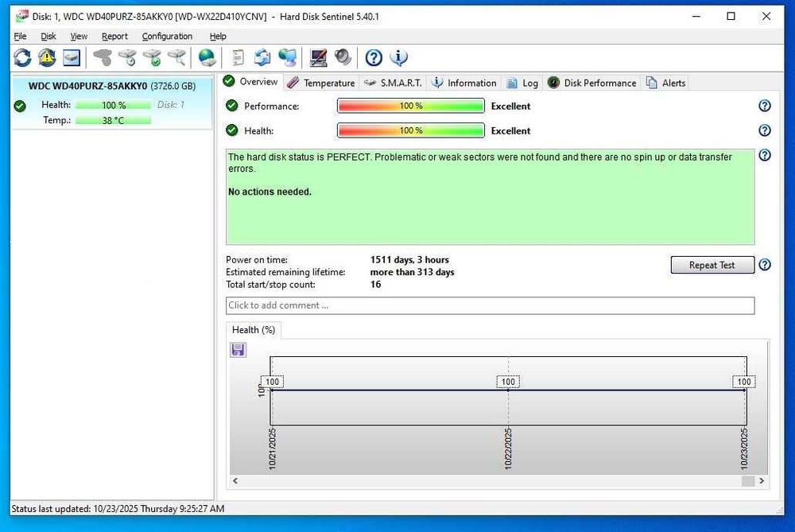The width and height of the screenshot is (795, 532).
Task: Switch to the Information tab
Action: [x=464, y=83]
